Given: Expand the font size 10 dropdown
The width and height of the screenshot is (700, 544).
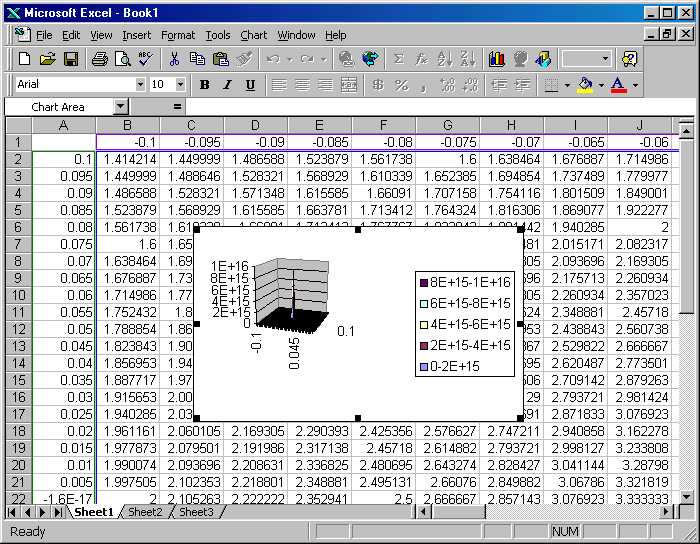Looking at the screenshot, I should (180, 84).
